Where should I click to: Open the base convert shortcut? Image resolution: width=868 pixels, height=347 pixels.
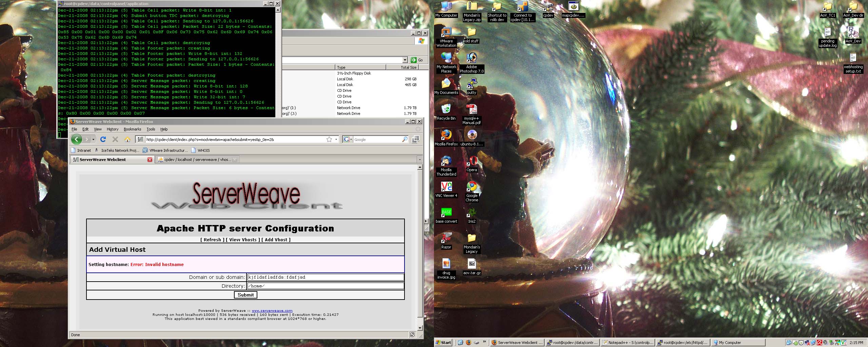click(446, 216)
